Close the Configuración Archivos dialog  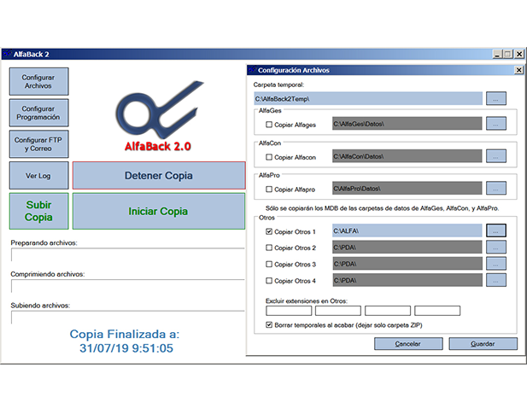[x=519, y=70]
